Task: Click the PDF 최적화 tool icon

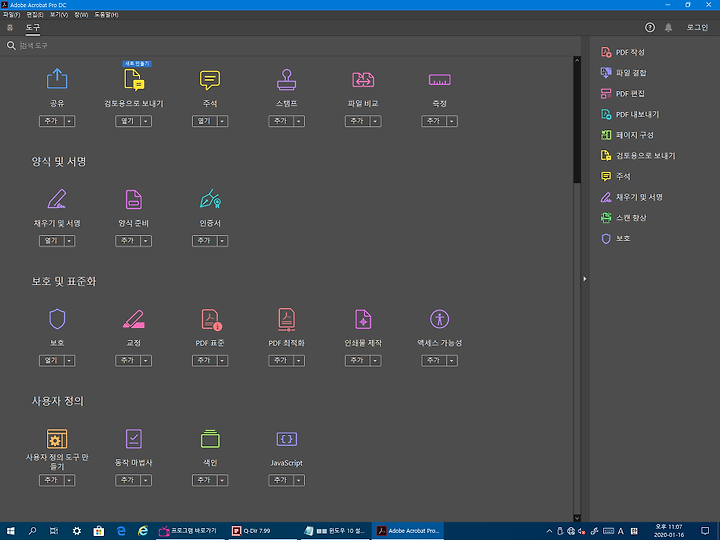Action: (287, 319)
